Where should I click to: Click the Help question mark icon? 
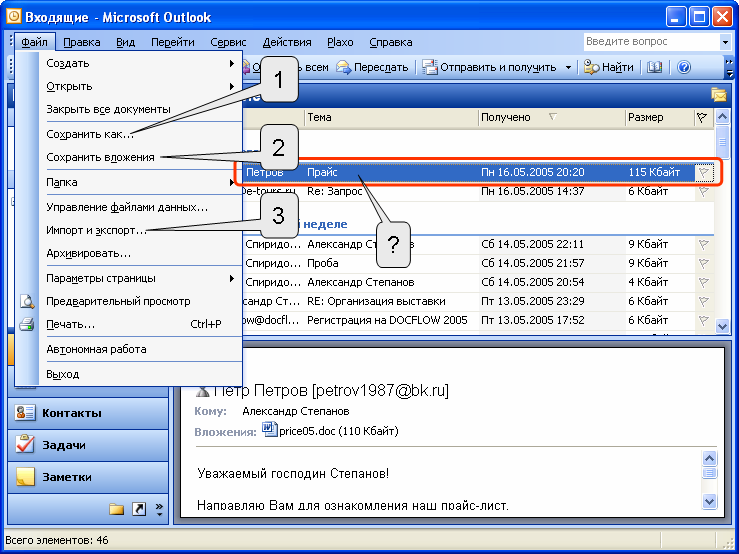pyautogui.click(x=684, y=67)
